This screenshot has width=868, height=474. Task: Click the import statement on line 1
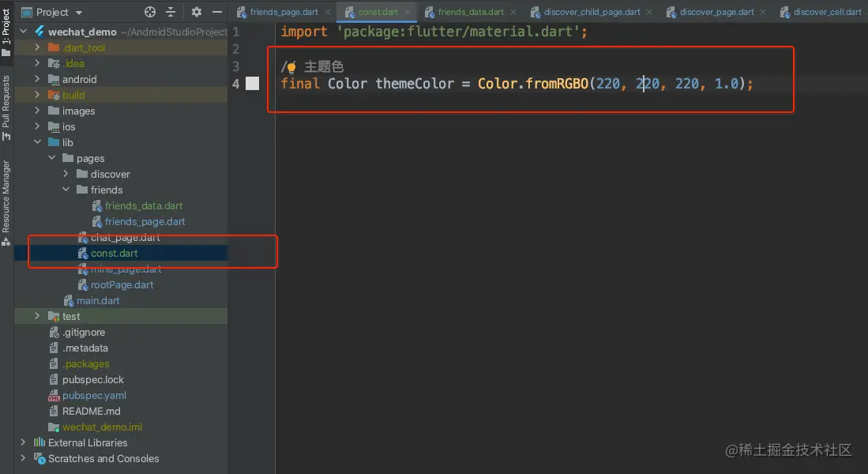[434, 32]
